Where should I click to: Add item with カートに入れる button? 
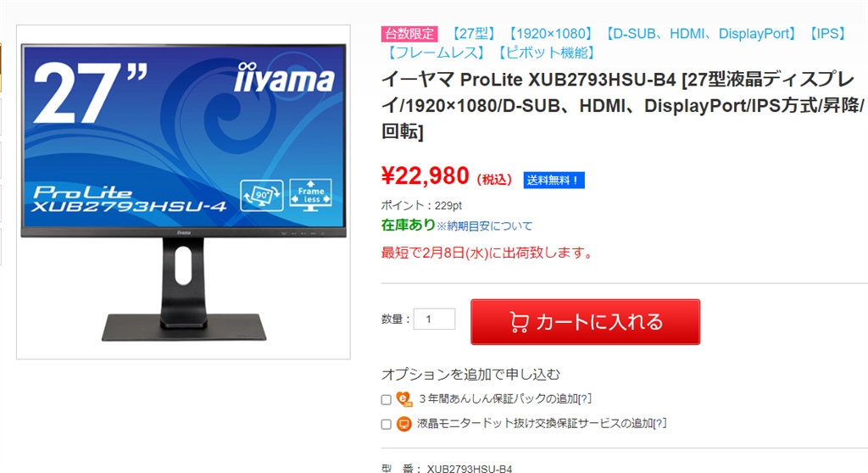585,322
